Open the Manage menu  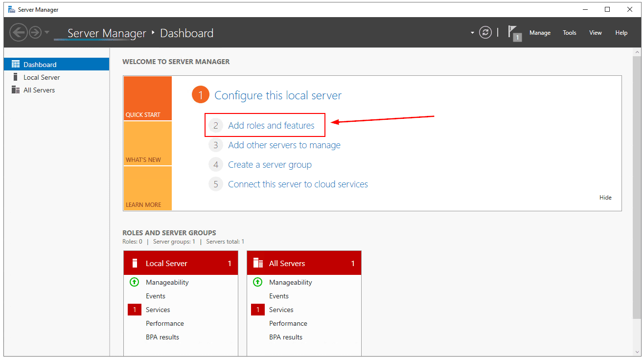[x=540, y=33]
